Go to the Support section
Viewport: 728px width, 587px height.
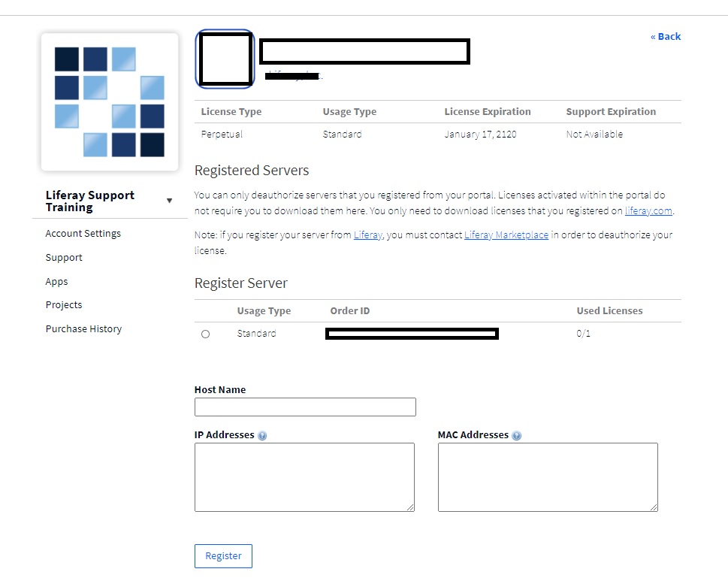pos(63,257)
